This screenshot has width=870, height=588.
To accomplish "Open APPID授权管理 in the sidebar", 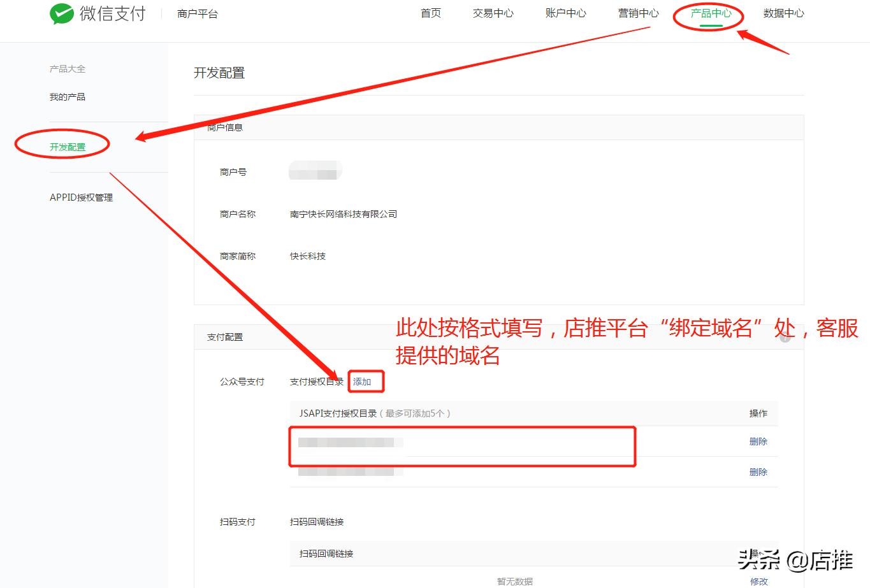I will point(81,197).
